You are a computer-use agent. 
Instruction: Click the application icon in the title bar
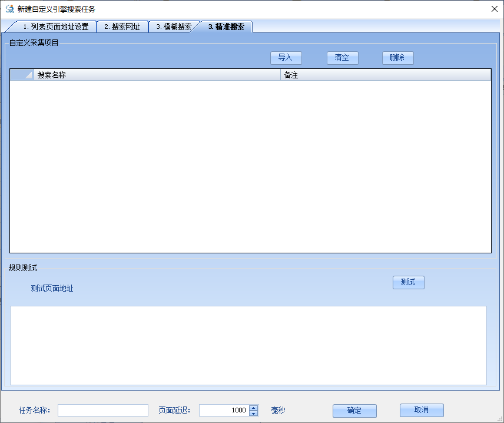10,9
